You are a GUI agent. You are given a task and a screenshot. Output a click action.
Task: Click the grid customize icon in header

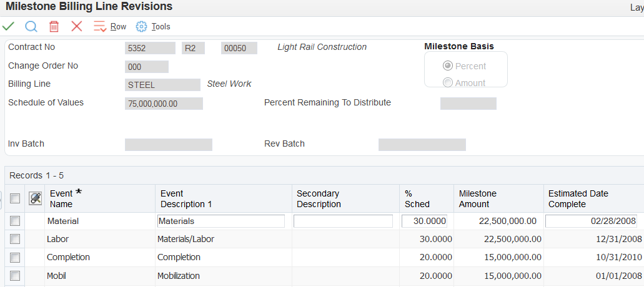35,198
